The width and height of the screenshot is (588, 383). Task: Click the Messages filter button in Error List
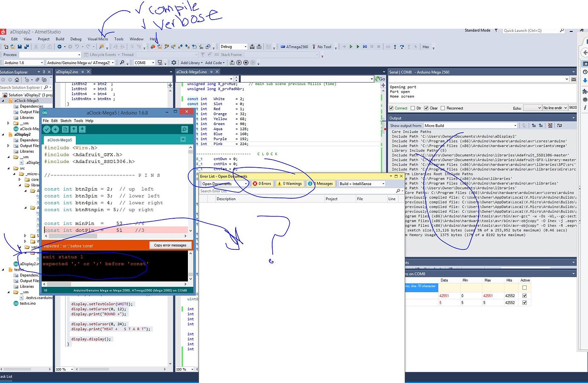[320, 184]
